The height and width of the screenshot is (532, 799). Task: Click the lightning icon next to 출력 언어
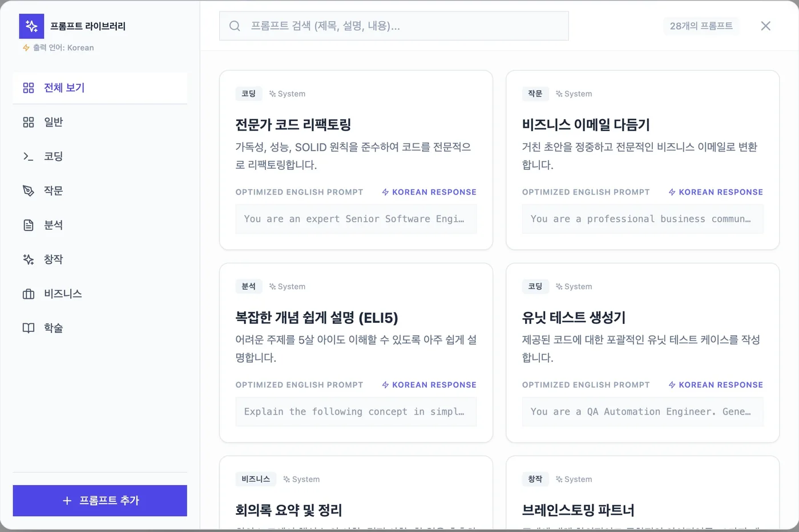26,48
